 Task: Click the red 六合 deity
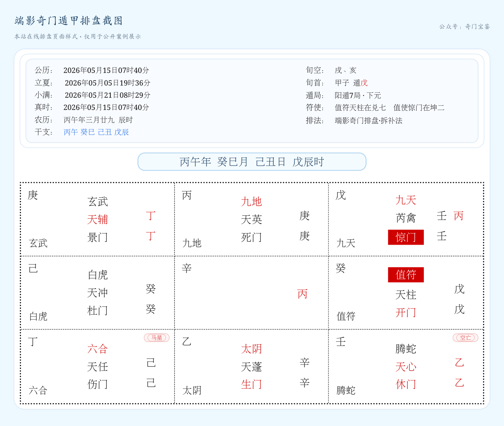[x=98, y=349]
